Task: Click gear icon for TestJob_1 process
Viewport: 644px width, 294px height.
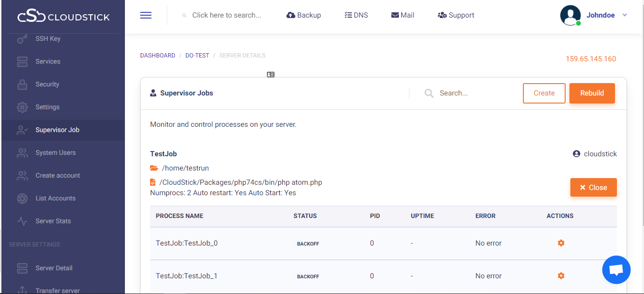Action: [561, 276]
